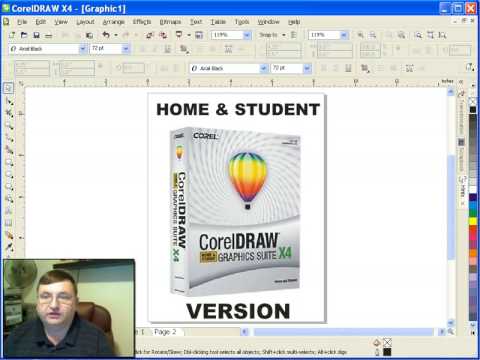
Task: Select the Shape tool below the Pick tool
Action: pyautogui.click(x=9, y=101)
